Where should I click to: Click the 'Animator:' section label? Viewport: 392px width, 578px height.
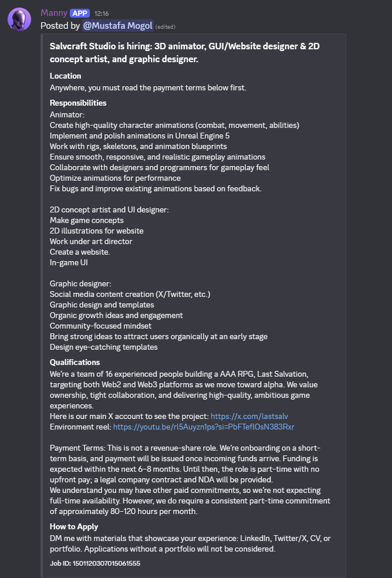[x=67, y=114]
